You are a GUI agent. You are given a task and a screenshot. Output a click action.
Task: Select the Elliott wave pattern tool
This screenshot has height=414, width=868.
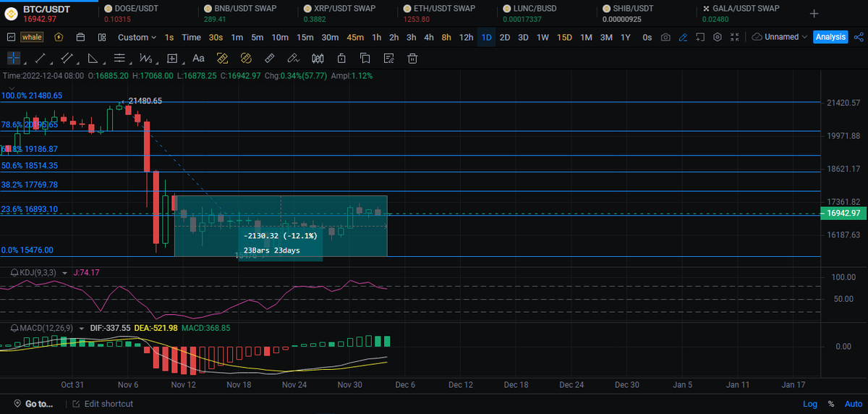tap(146, 58)
